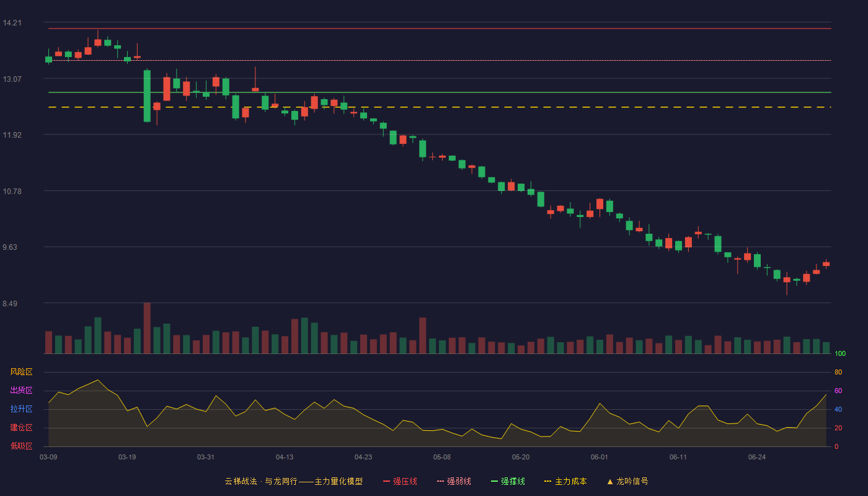
Task: Toggle the 强撑线 legend entry
Action: tap(508, 481)
